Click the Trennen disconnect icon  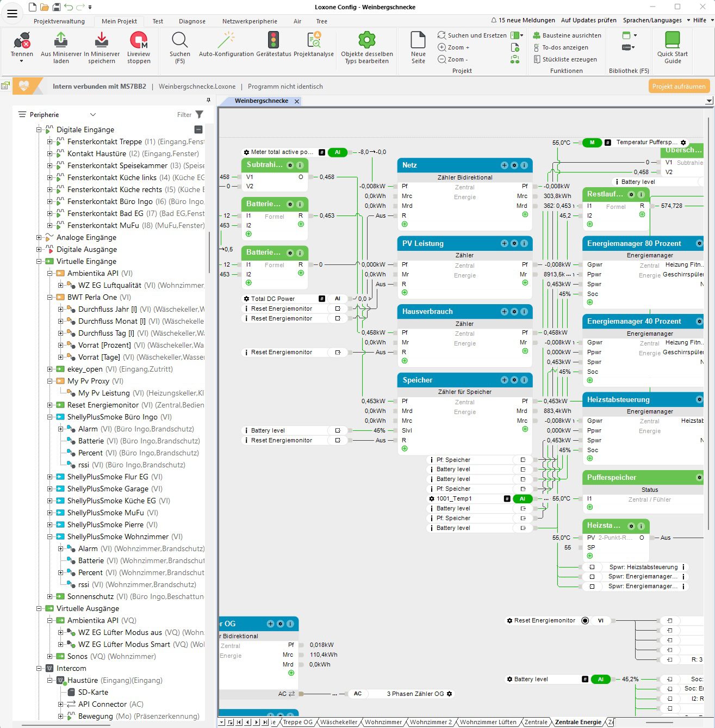pyautogui.click(x=22, y=41)
